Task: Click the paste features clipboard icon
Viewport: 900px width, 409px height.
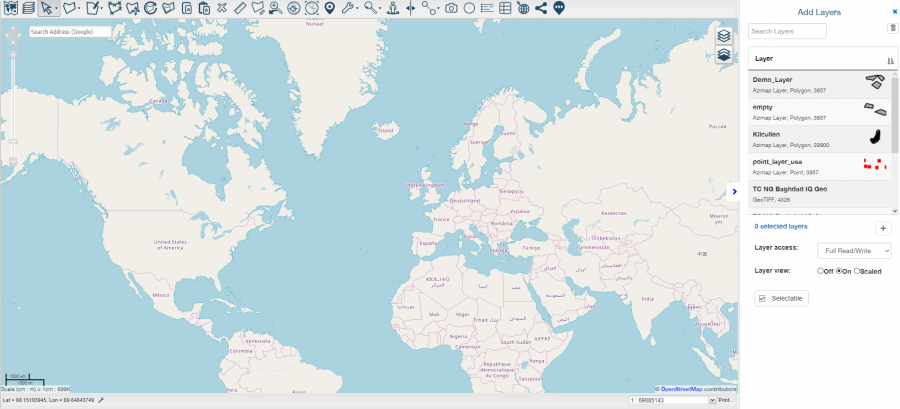Action: [x=204, y=8]
